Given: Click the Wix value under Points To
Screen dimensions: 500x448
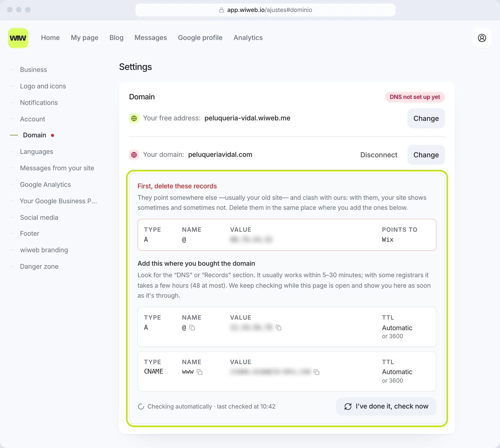Looking at the screenshot, I should click(x=387, y=240).
